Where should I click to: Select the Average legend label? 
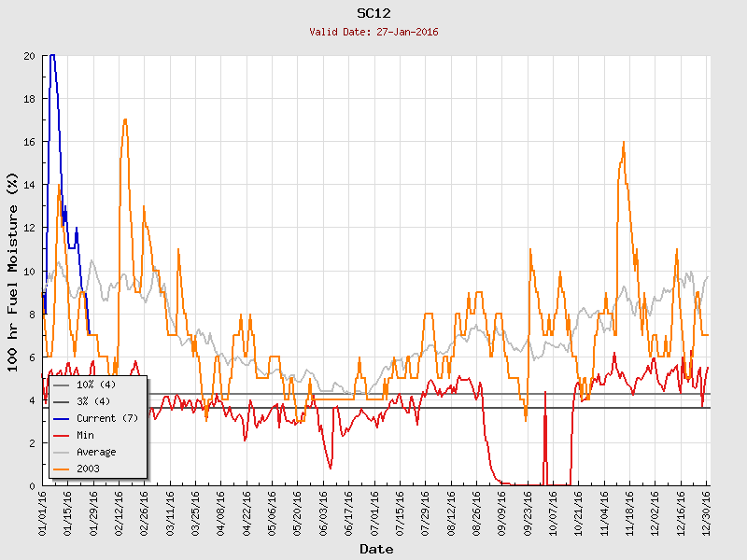tap(96, 452)
